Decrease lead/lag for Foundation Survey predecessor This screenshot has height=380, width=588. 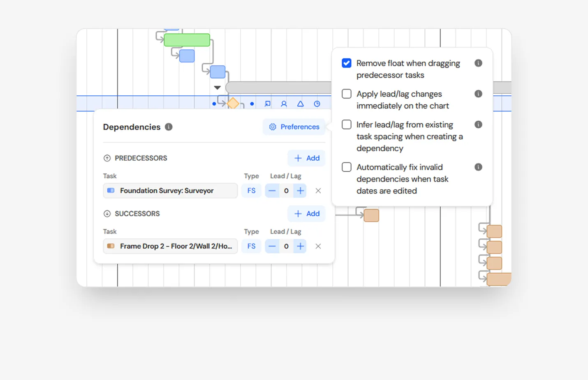click(272, 191)
